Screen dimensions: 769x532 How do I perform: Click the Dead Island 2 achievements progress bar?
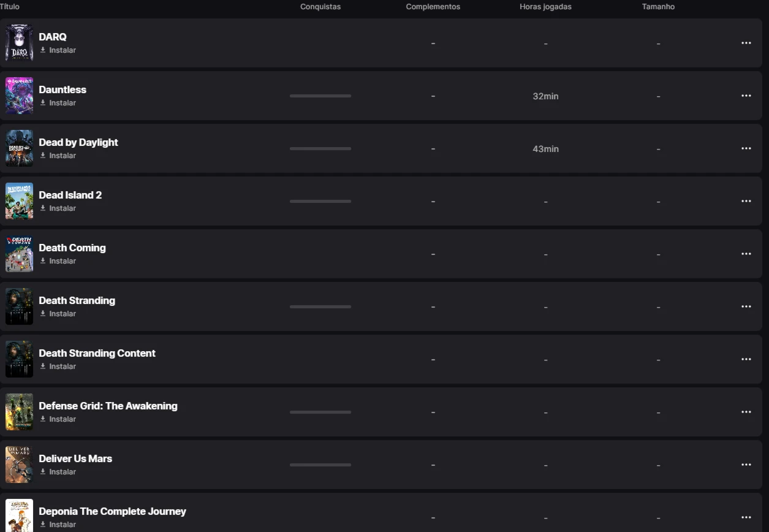pyautogui.click(x=320, y=201)
